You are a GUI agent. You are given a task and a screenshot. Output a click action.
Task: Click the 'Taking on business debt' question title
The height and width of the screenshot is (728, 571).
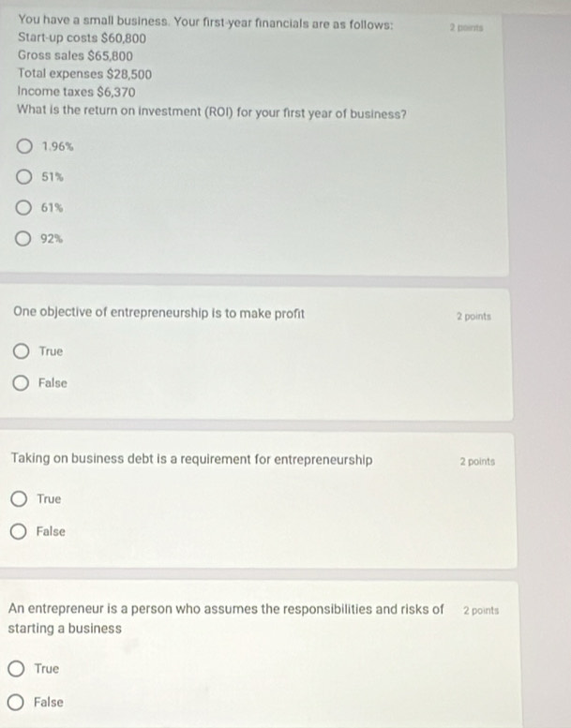(x=192, y=459)
